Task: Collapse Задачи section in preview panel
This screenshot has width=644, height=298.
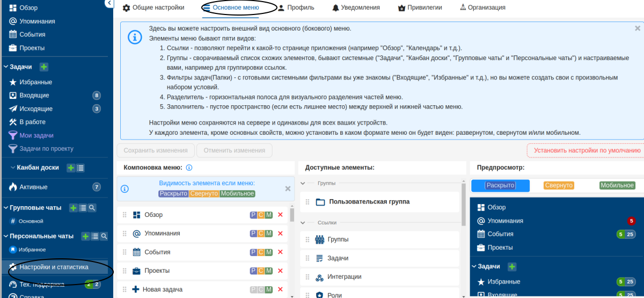Action: [474, 266]
